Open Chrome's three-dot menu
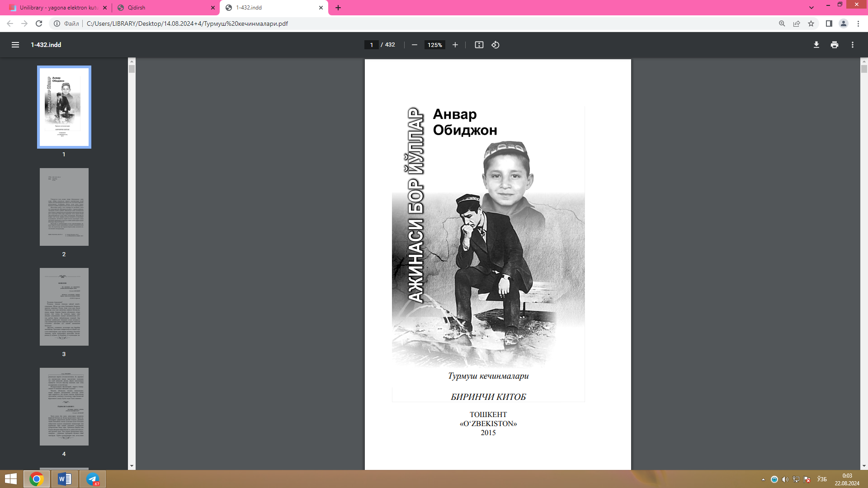Viewport: 868px width, 488px height. pyautogui.click(x=858, y=23)
